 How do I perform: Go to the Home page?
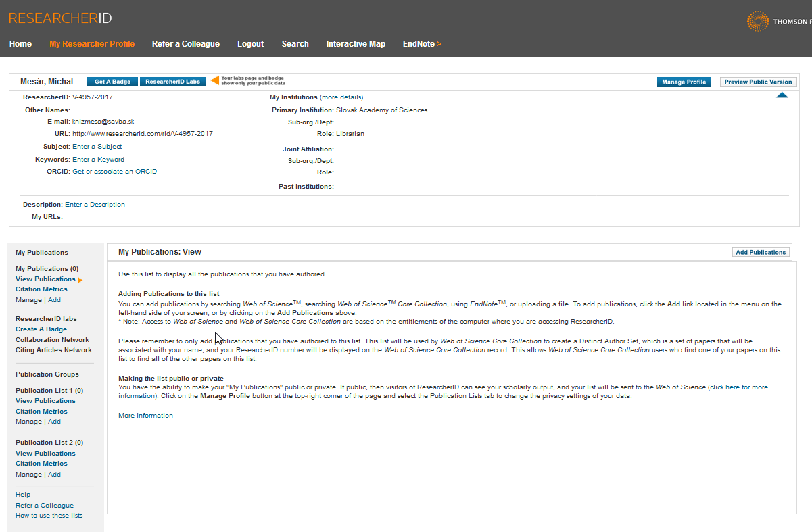click(20, 44)
